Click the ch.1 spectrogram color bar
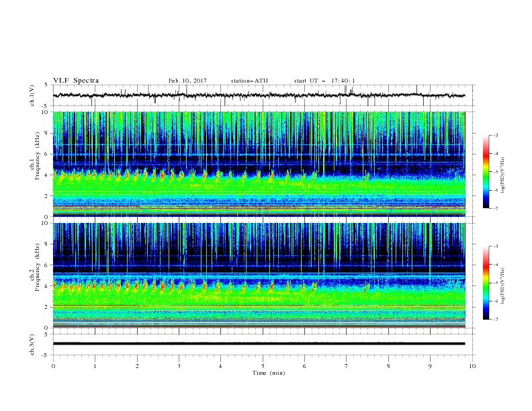Viewport: 532px width, 411px height. click(x=486, y=172)
